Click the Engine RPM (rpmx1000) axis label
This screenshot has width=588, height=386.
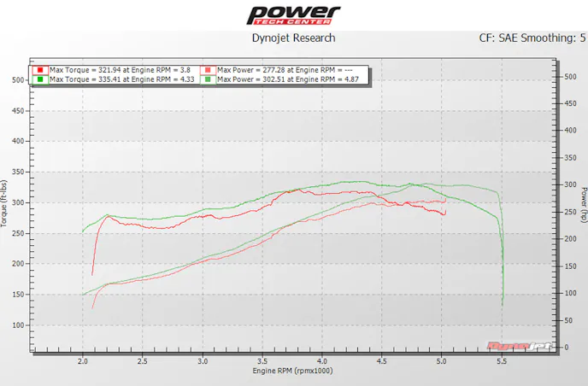tap(294, 372)
